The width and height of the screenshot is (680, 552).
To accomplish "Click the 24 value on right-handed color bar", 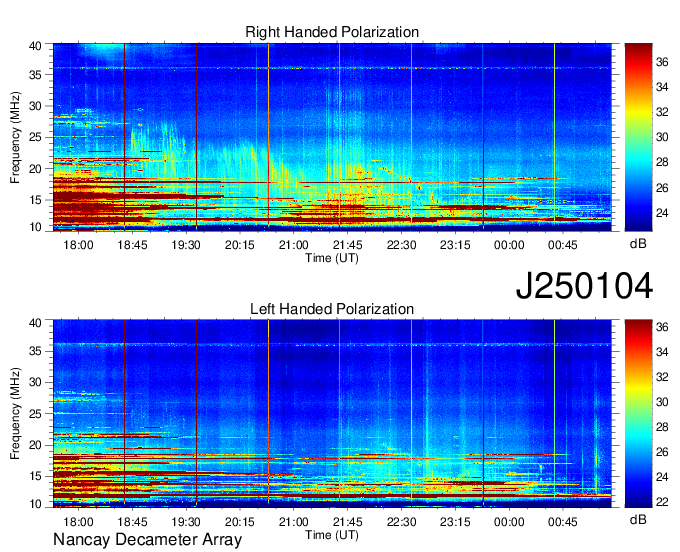I will click(x=662, y=213).
